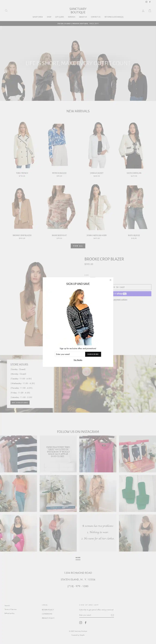Image resolution: width=156 pixels, height=644 pixels.
Task: Visit Instagram via top header icon
Action: coord(147,2)
